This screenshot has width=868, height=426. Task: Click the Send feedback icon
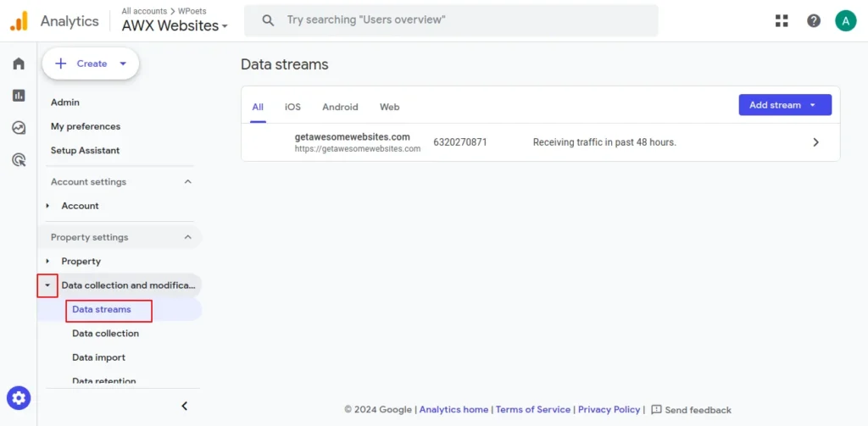click(x=656, y=410)
